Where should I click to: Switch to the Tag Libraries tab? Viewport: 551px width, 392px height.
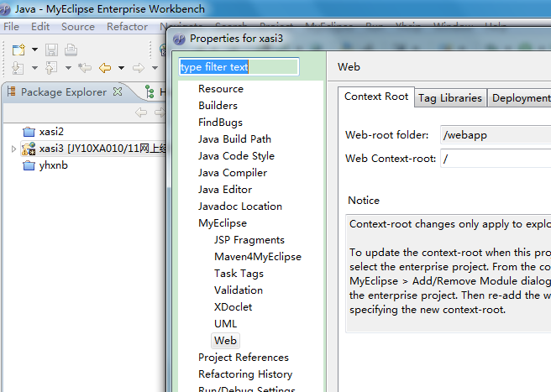450,98
